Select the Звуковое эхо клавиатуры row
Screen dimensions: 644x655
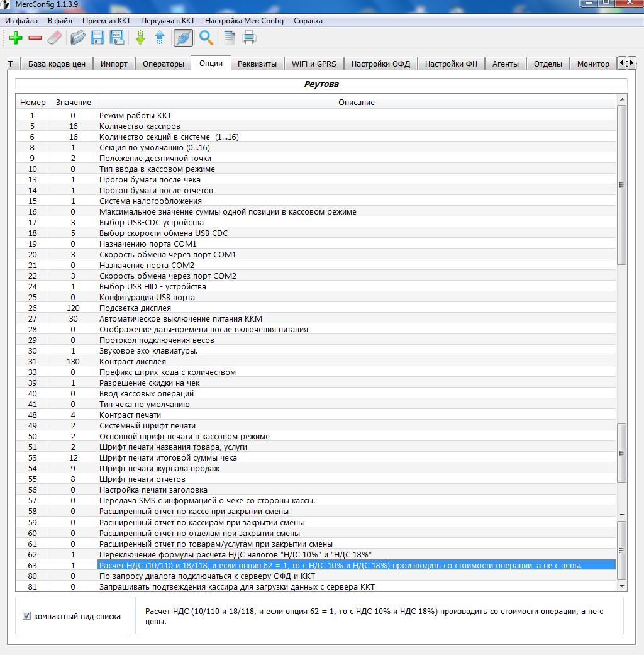[316, 351]
